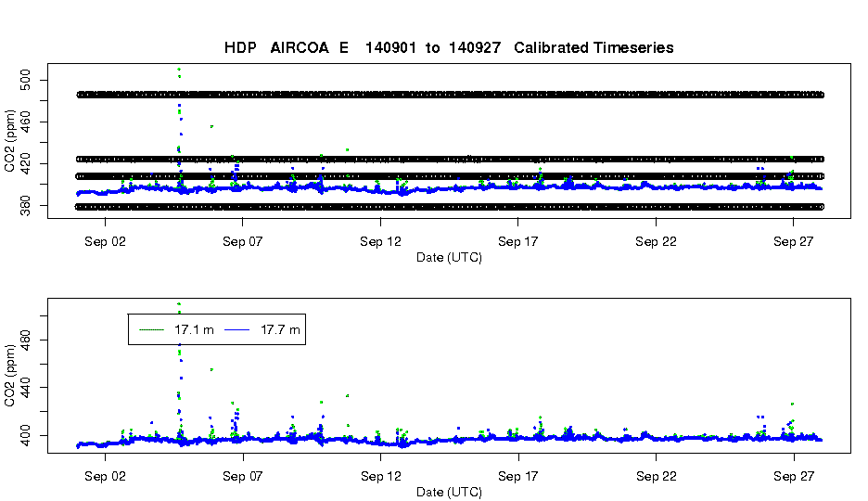Click the '380' tick label on top chart
The width and height of the screenshot is (868, 501).
pos(25,206)
